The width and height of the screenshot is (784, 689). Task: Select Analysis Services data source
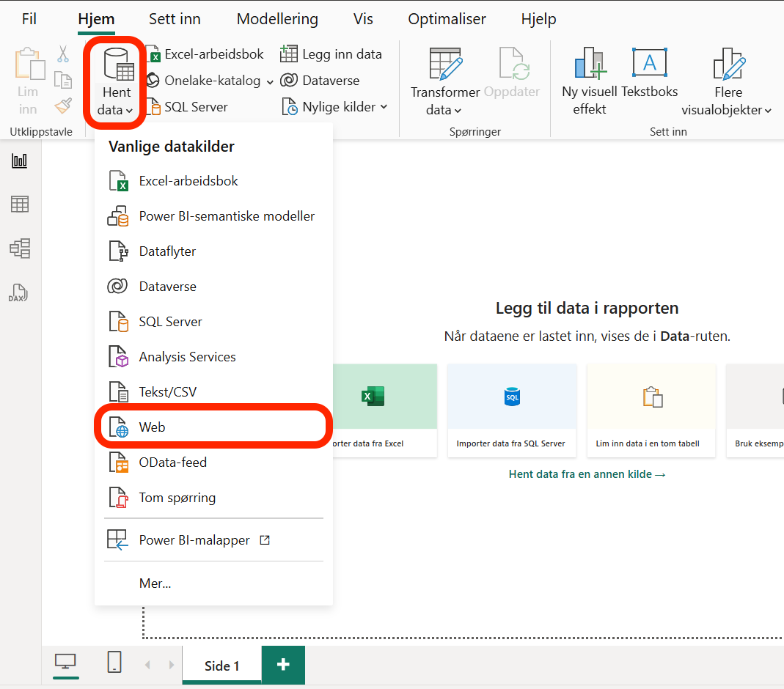213,357
